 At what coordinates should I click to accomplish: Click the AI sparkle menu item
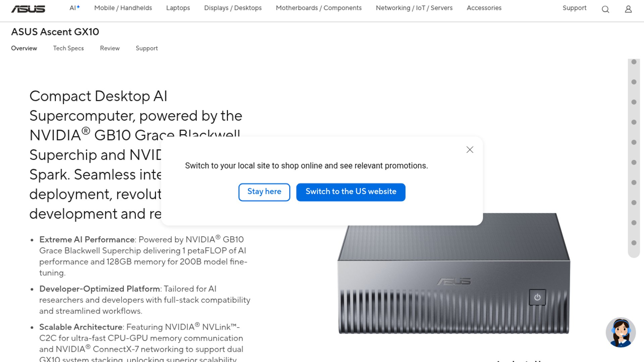point(74,8)
